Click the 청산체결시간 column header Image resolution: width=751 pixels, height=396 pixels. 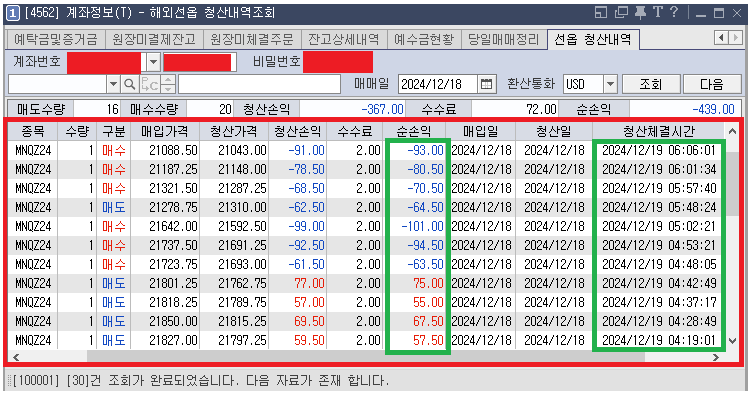pyautogui.click(x=659, y=131)
